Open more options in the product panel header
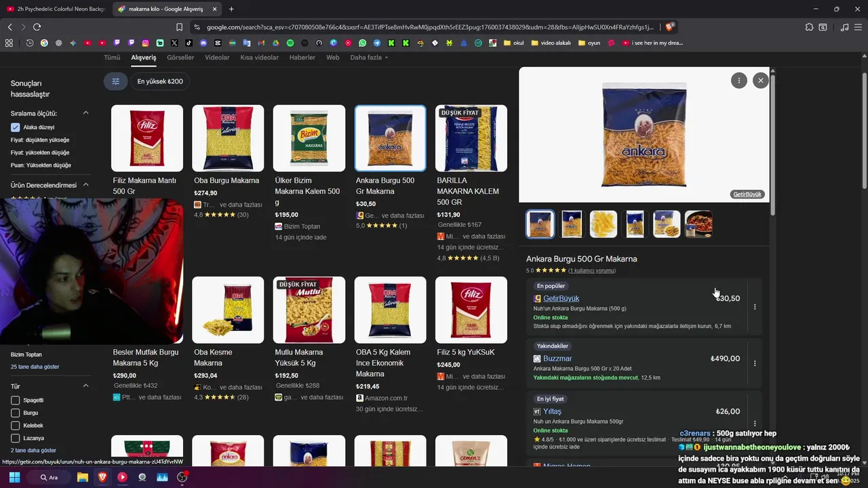868x488 pixels. [x=738, y=80]
